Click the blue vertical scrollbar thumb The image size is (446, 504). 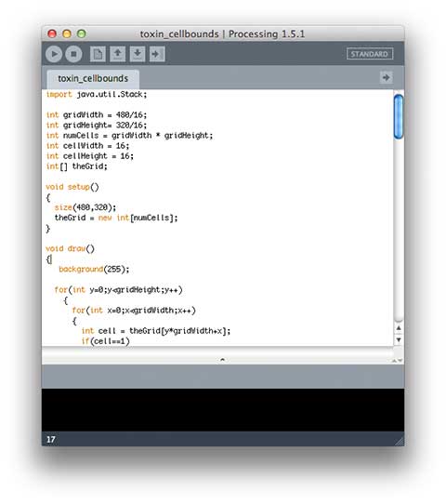click(x=399, y=116)
